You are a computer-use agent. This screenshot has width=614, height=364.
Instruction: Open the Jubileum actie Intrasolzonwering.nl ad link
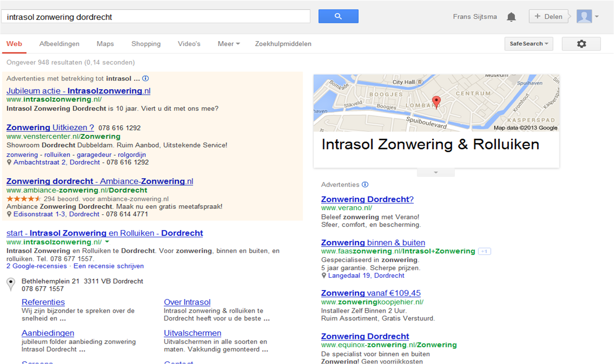(78, 91)
